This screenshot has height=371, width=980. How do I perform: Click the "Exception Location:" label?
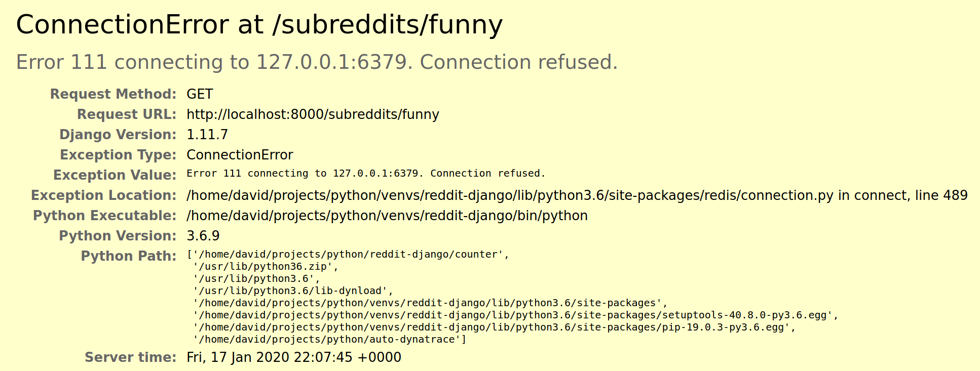103,195
